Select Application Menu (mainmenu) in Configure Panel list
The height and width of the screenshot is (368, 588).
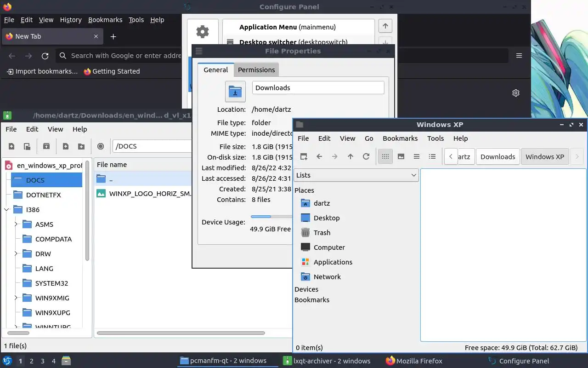point(298,27)
